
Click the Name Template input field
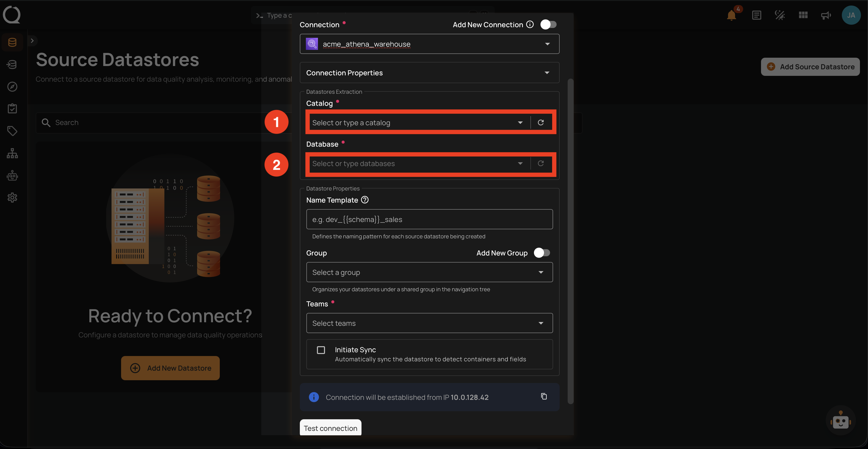click(429, 219)
